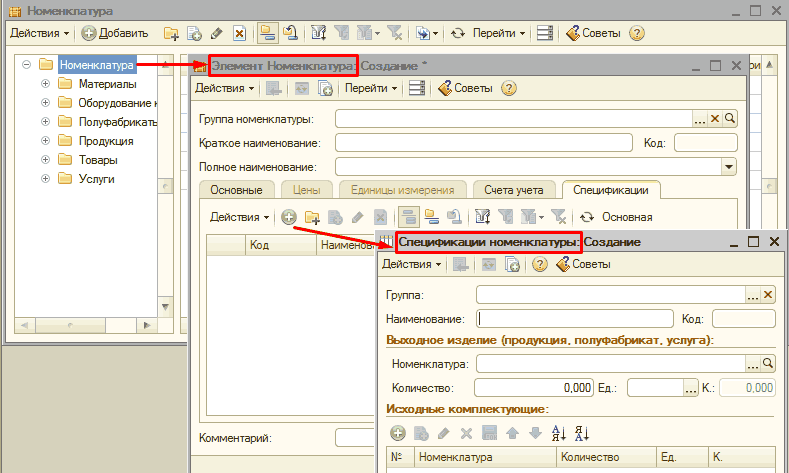Image resolution: width=789 pixels, height=473 pixels.
Task: Add component row in Исходные комплектующие
Action: 398,433
